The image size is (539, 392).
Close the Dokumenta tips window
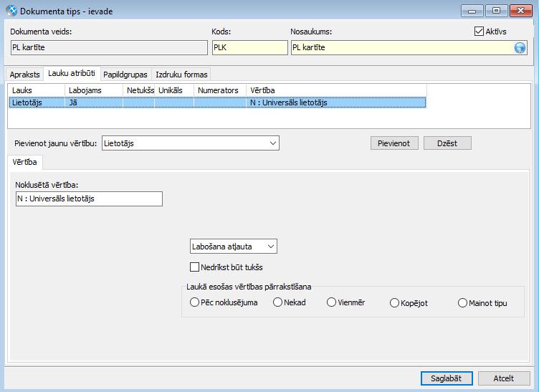coord(521,11)
